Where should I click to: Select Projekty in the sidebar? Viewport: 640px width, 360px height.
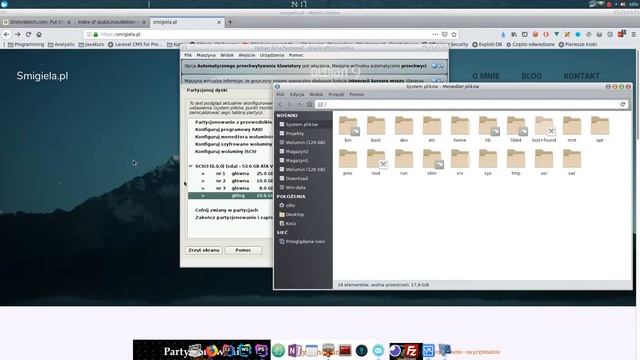click(304, 133)
